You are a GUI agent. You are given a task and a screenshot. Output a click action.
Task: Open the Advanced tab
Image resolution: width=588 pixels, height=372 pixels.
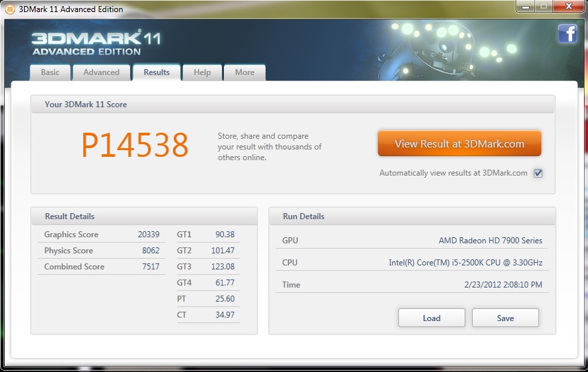coord(101,72)
